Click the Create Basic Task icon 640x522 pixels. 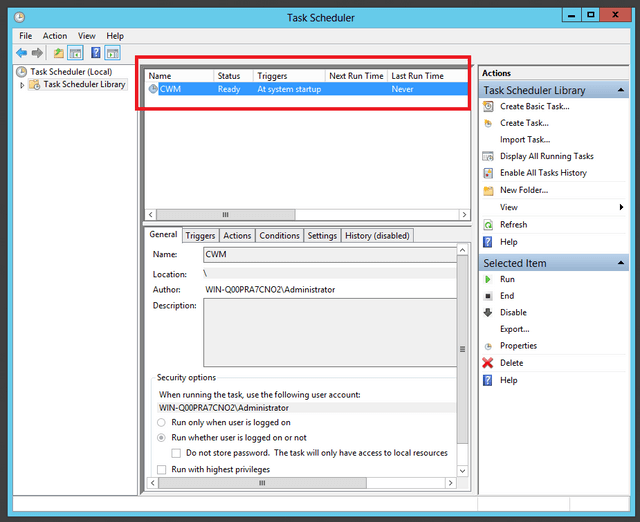(x=488, y=107)
